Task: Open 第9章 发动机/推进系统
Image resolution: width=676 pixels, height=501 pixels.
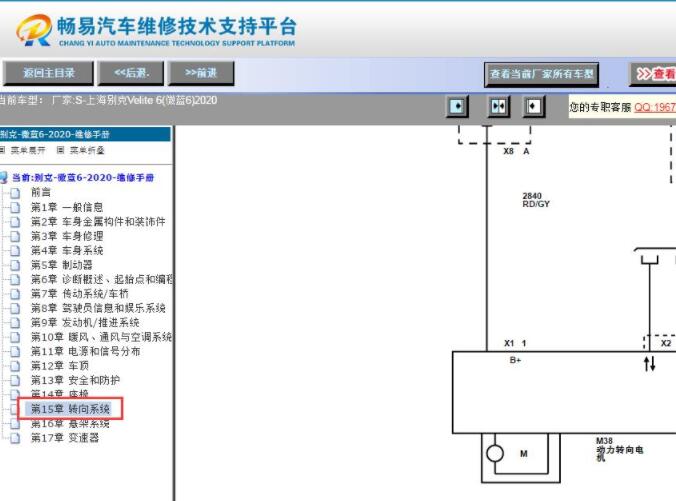Action: tap(84, 323)
